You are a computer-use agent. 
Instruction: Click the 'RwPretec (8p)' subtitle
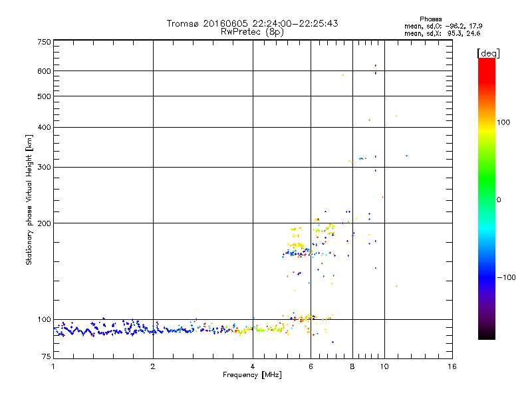pos(252,32)
